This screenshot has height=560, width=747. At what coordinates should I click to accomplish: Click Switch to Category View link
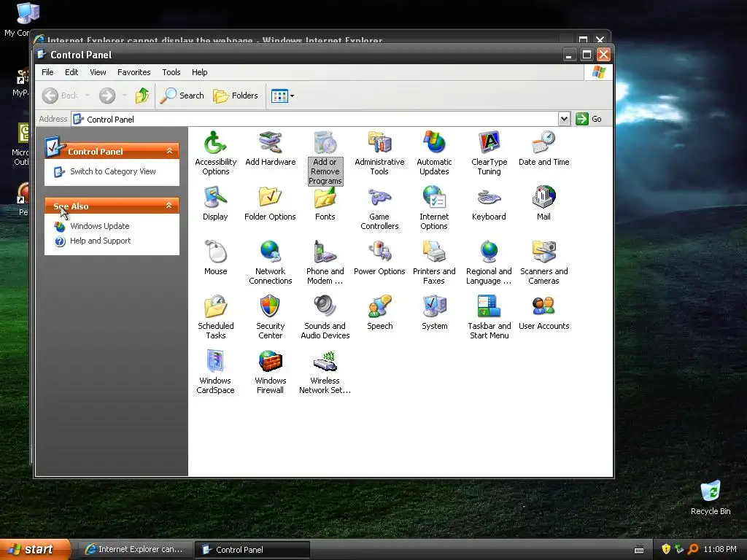pyautogui.click(x=113, y=171)
